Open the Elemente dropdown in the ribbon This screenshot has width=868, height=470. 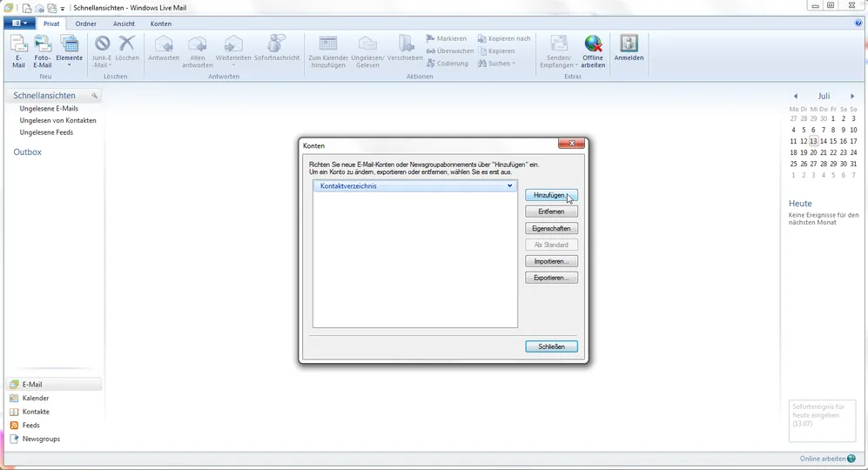69,51
